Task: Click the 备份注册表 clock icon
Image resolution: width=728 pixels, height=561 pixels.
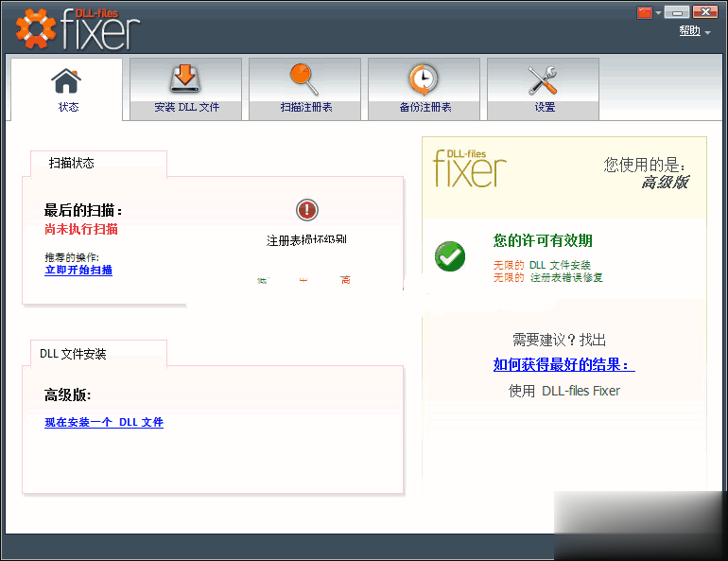Action: tap(423, 79)
